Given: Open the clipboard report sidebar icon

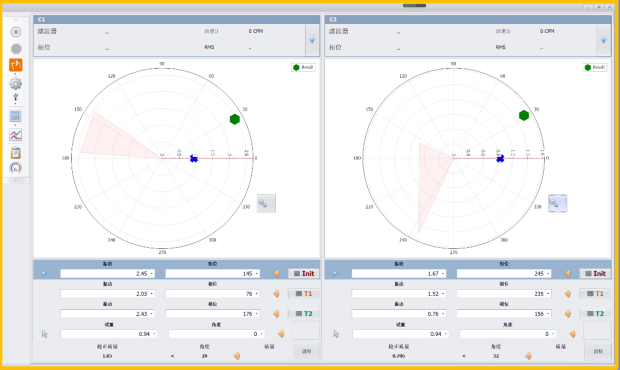Looking at the screenshot, I should 15,153.
